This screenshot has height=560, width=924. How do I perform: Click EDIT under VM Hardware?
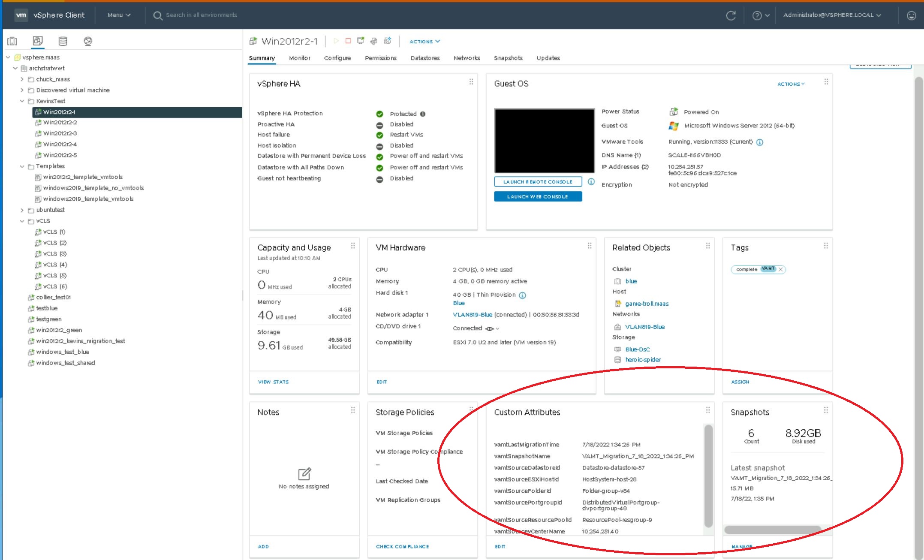click(x=382, y=382)
